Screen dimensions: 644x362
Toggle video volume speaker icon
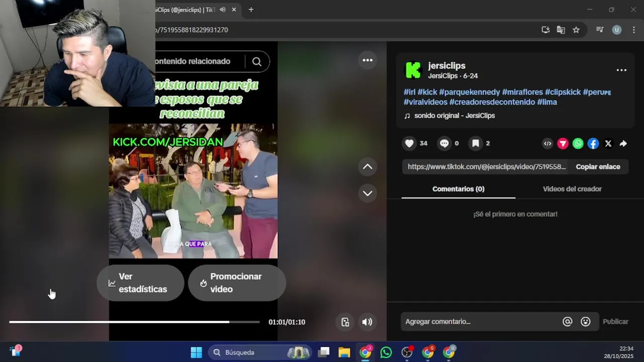(x=367, y=322)
